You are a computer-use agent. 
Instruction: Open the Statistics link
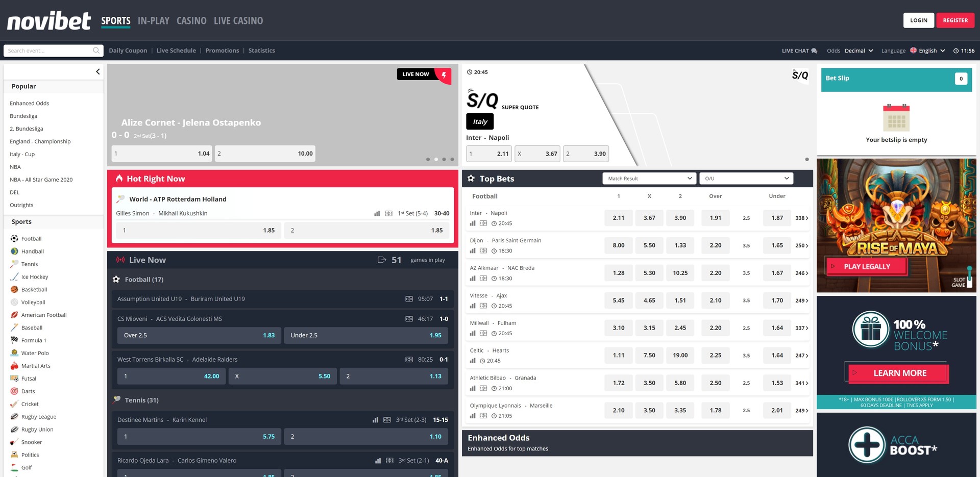[262, 51]
